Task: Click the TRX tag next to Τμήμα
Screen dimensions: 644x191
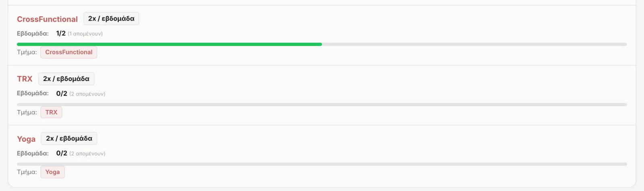Action: coord(51,112)
